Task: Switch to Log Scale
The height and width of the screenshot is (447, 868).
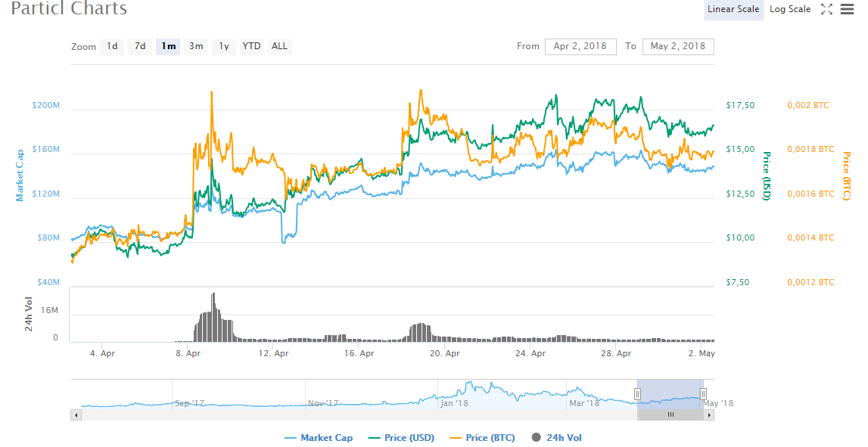Action: pyautogui.click(x=790, y=9)
